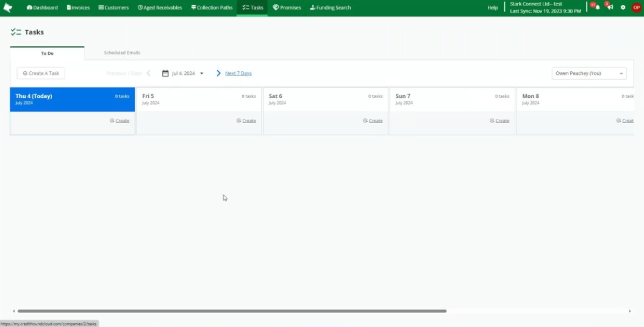This screenshot has height=327, width=644.
Task: Switch to the To Do tab
Action: pyautogui.click(x=47, y=54)
